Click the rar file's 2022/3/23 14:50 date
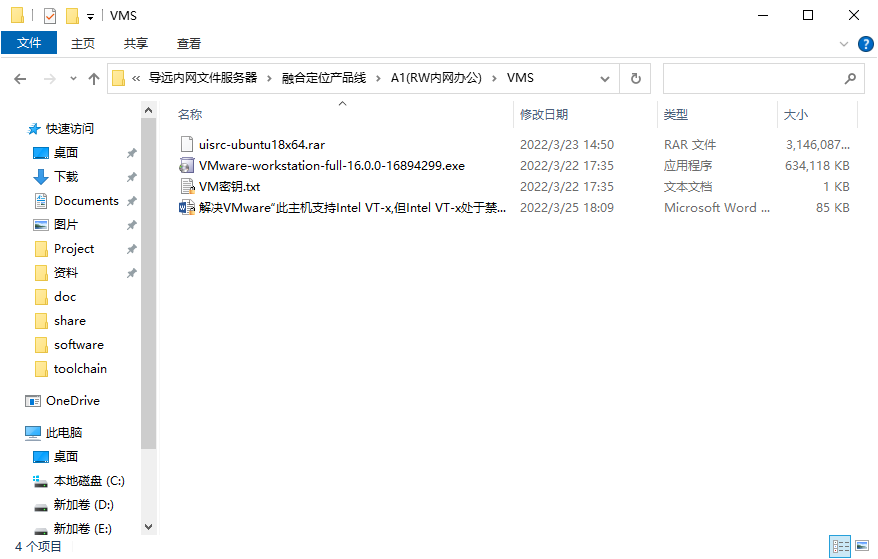The width and height of the screenshot is (878, 559). (x=567, y=145)
